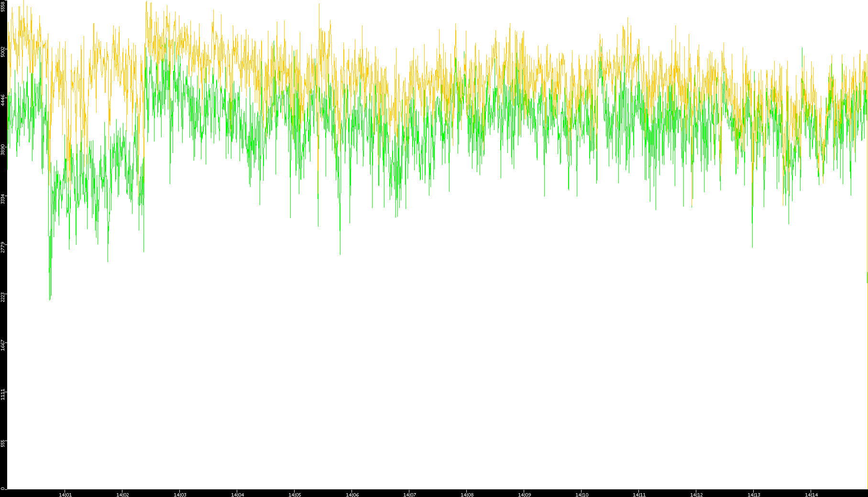Click the 2223 value axis label

[x=3, y=297]
